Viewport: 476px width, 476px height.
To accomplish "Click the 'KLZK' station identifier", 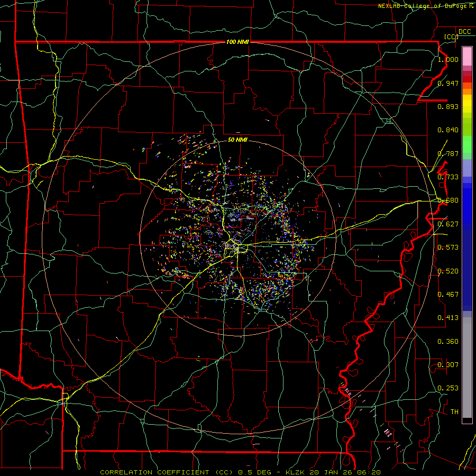I will (295, 472).
